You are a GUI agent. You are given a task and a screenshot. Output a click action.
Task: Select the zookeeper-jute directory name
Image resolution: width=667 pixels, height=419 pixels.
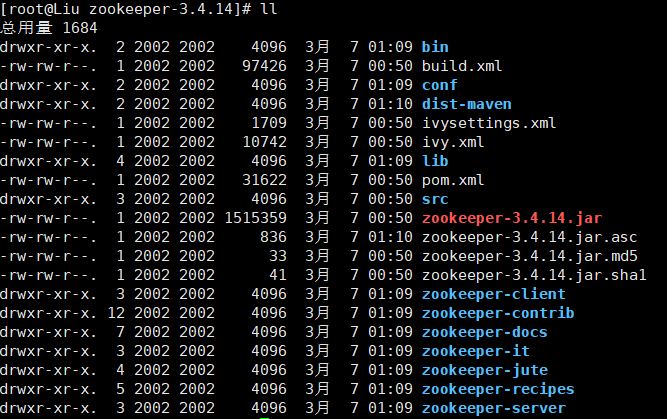click(485, 370)
